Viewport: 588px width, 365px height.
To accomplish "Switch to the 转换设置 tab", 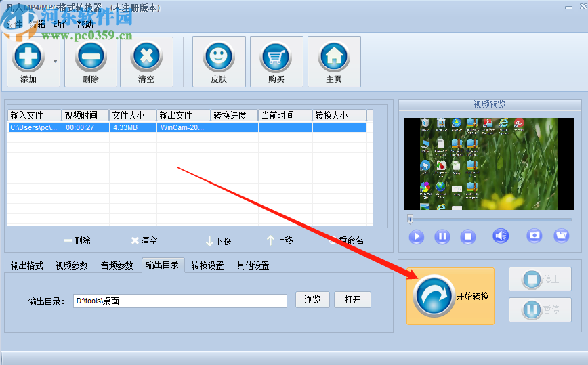I will [x=207, y=265].
